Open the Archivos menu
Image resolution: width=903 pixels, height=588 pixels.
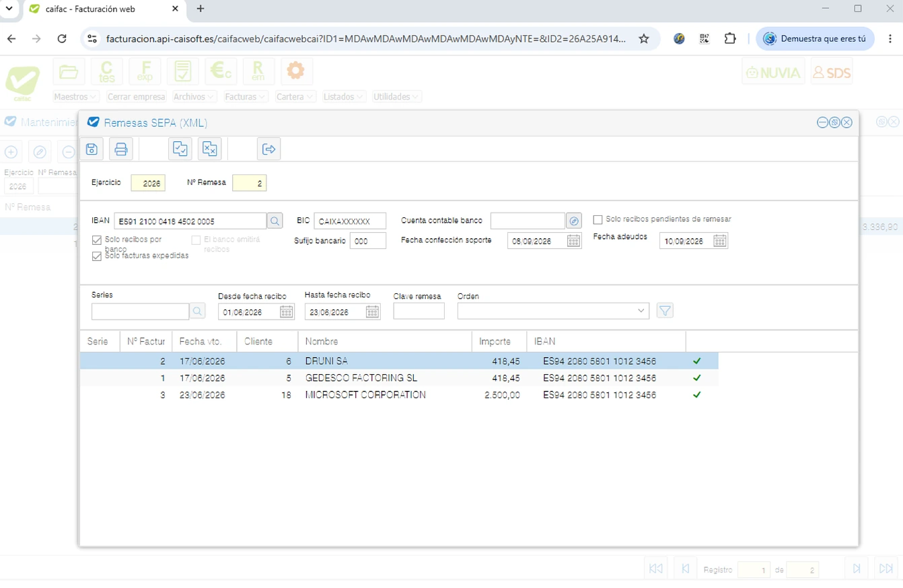pos(195,97)
